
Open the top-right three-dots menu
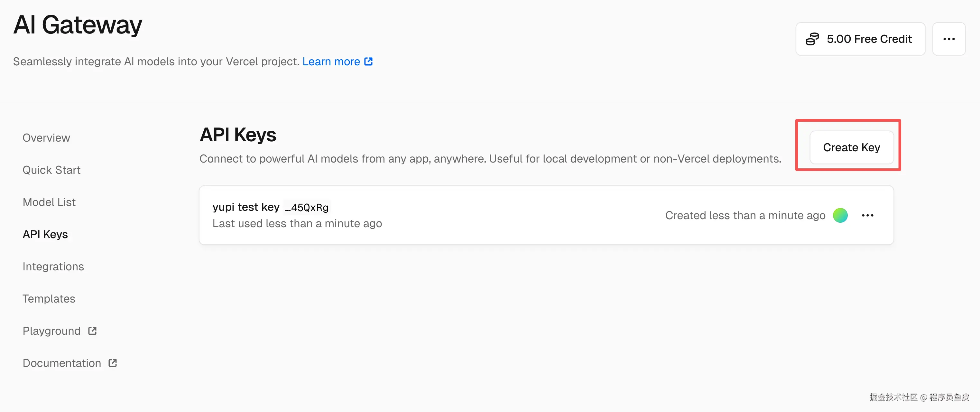click(948, 39)
